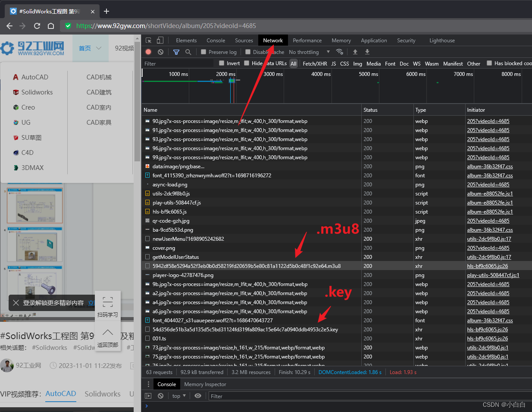Image resolution: width=532 pixels, height=412 pixels.
Task: Click in the network Filter text field
Action: point(178,63)
